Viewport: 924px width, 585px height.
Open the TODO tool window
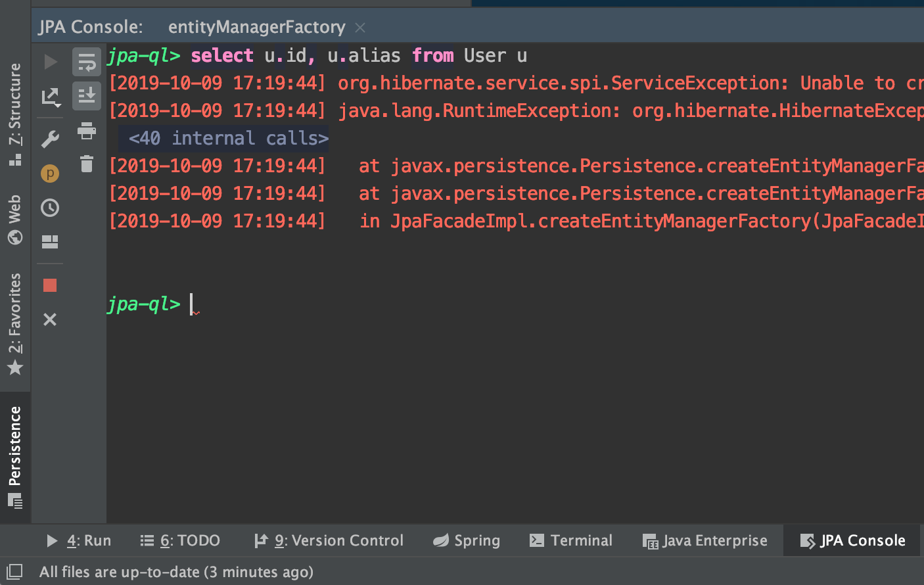180,540
